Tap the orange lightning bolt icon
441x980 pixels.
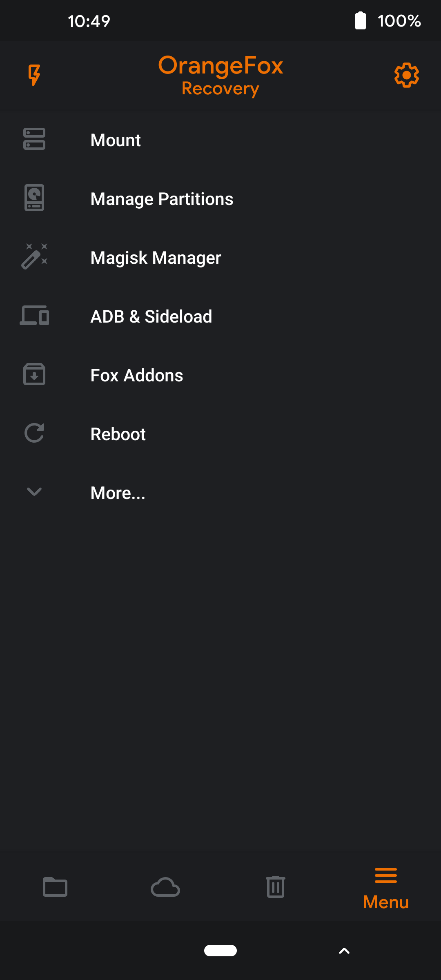[34, 75]
